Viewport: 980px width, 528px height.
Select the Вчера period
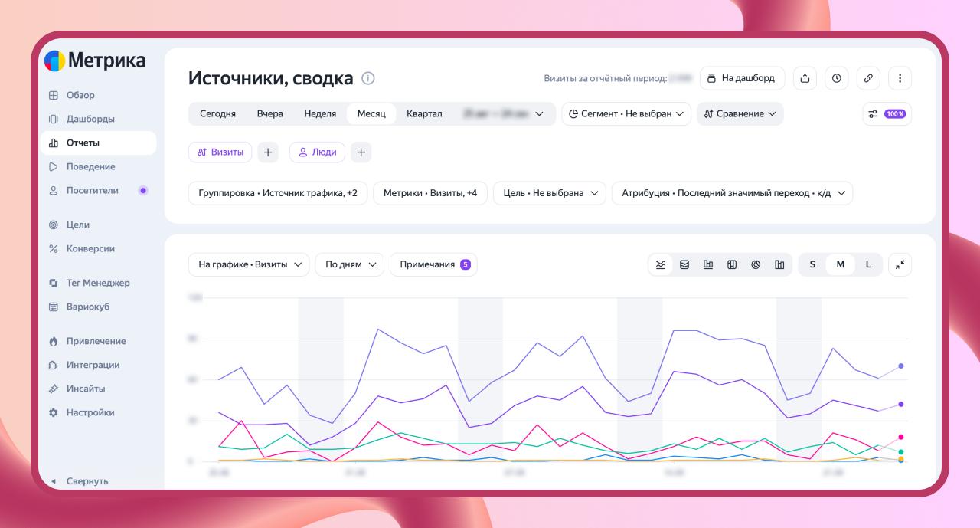coord(270,113)
